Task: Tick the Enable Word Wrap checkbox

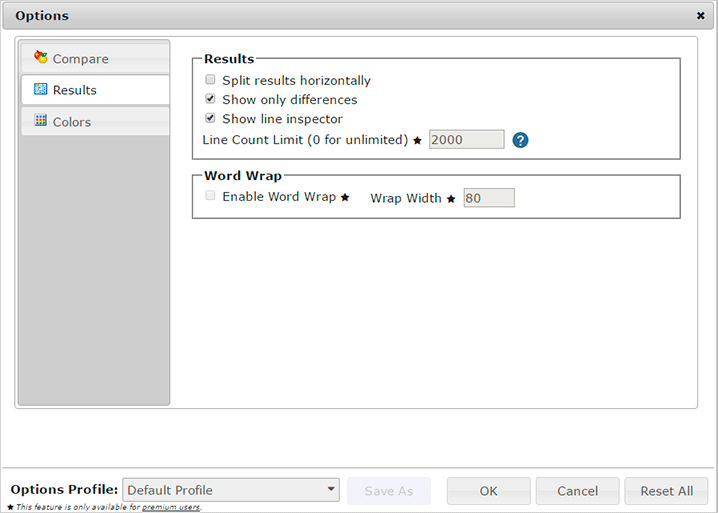Action: click(211, 196)
